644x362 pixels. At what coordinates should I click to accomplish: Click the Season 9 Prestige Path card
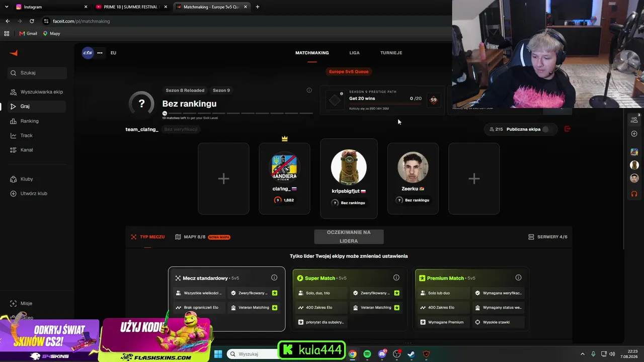[x=382, y=100]
